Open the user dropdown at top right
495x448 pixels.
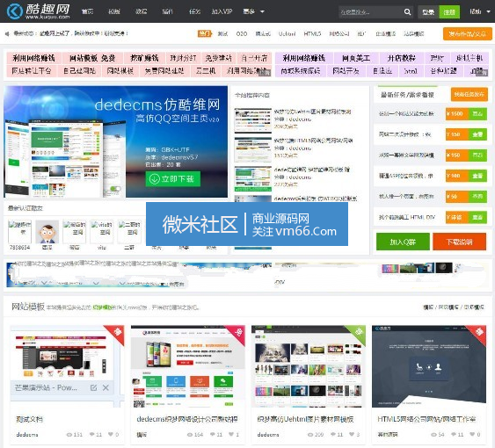pyautogui.click(x=479, y=11)
